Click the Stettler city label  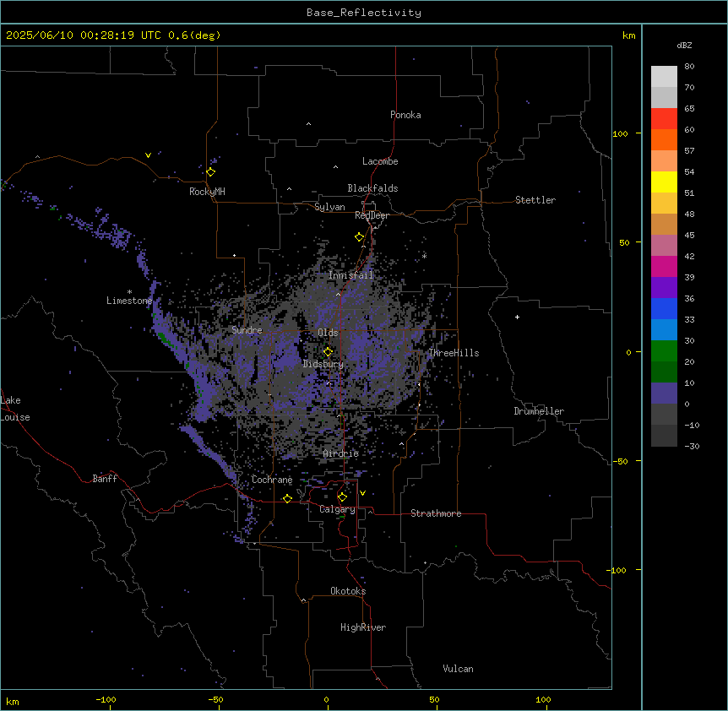pos(535,200)
